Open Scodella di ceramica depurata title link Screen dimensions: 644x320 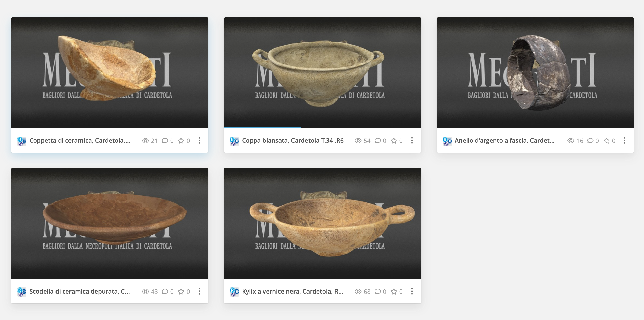(x=79, y=292)
